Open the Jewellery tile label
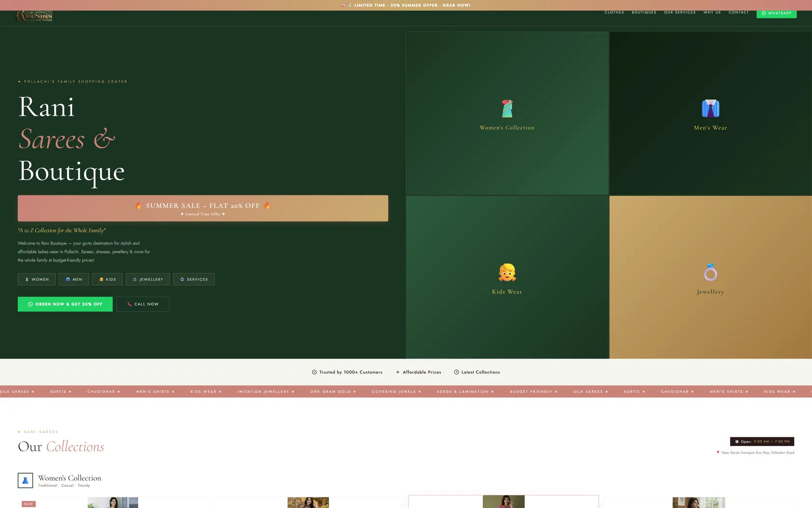 pos(710,292)
